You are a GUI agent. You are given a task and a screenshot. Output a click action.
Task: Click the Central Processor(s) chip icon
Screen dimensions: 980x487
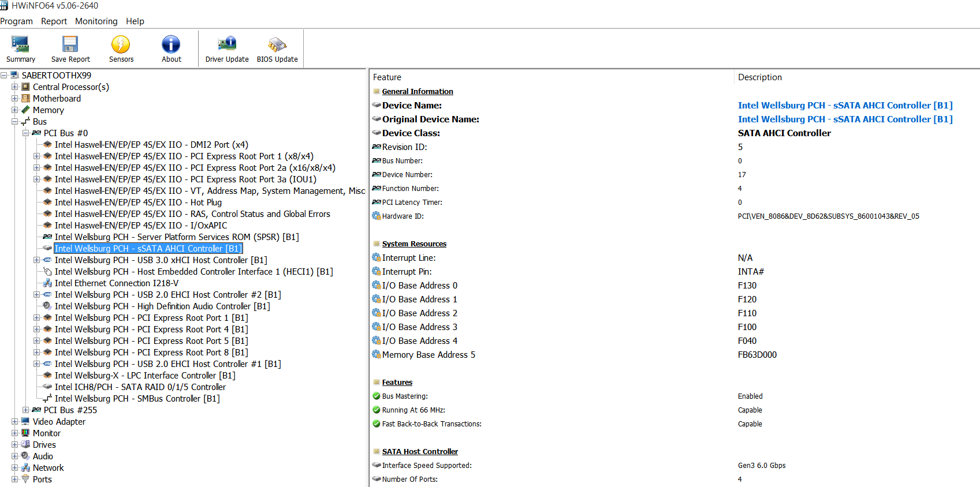25,87
